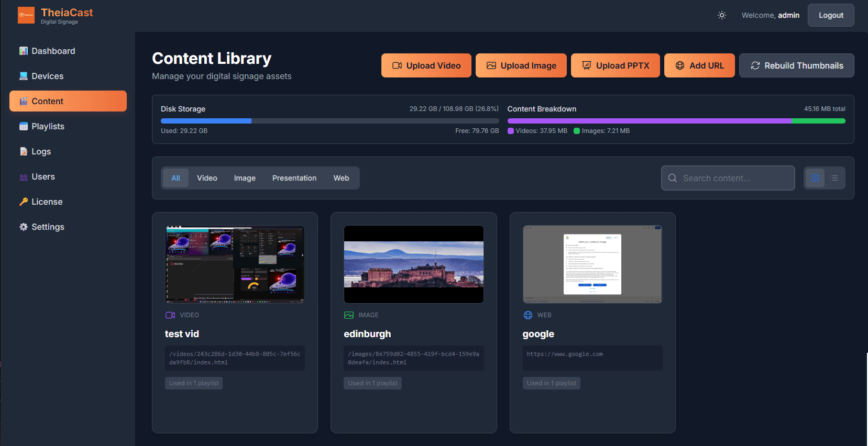Viewport: 868px width, 446px height.
Task: Click the Playlists calendar icon
Action: click(24, 126)
